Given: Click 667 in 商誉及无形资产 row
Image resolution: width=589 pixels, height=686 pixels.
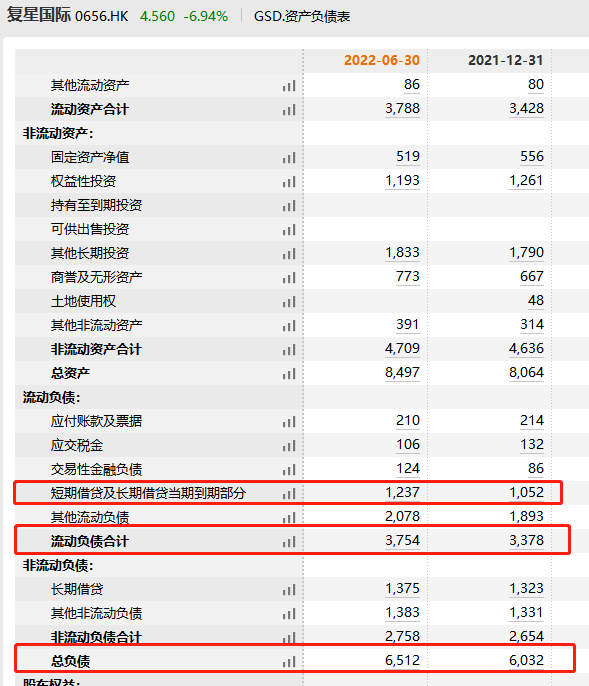Looking at the screenshot, I should 532,277.
